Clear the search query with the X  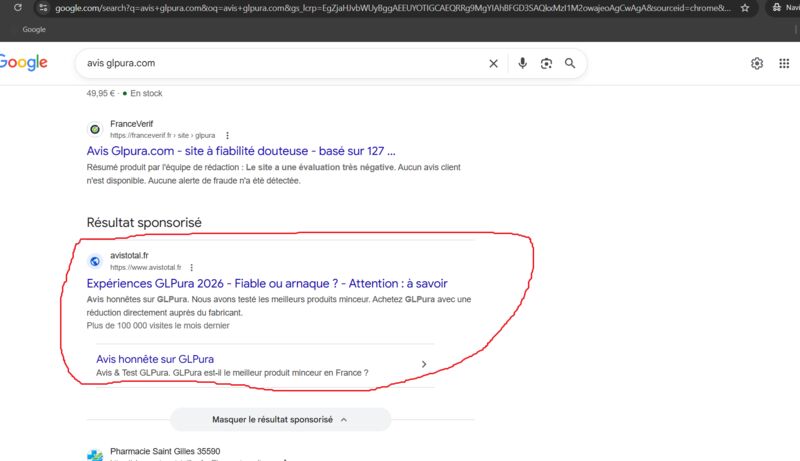click(493, 63)
